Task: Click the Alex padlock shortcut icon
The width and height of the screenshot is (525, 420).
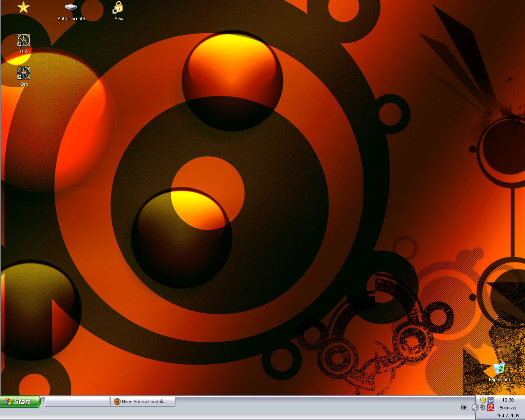Action: 119,8
